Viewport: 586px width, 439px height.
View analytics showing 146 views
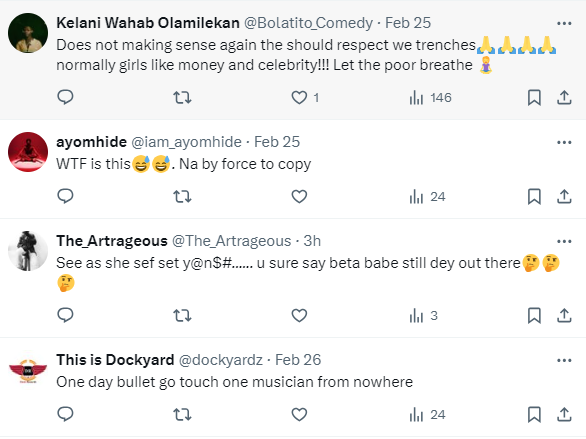[431, 98]
